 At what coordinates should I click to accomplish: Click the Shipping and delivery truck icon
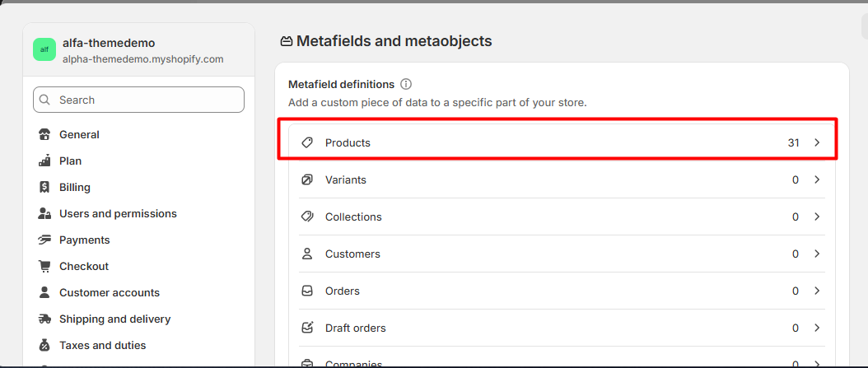tap(44, 319)
